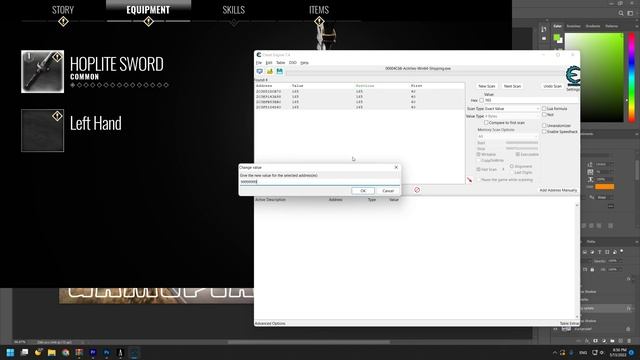Toggle the Executable checkbox
The height and width of the screenshot is (360, 640).
[518, 154]
